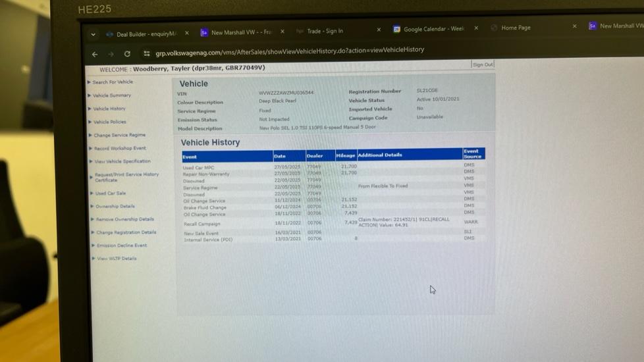Open the tab search chevron
The height and width of the screenshot is (362, 644).
[94, 34]
